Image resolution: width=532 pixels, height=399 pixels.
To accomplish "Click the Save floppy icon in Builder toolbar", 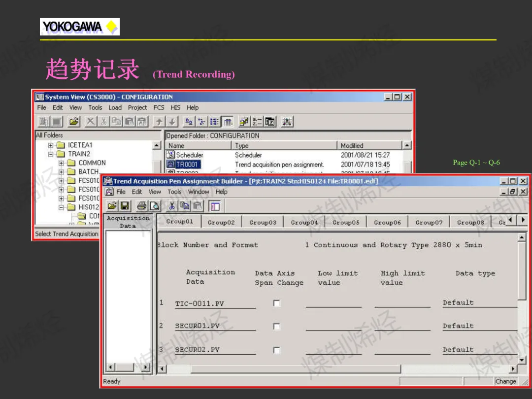I will click(x=125, y=205).
